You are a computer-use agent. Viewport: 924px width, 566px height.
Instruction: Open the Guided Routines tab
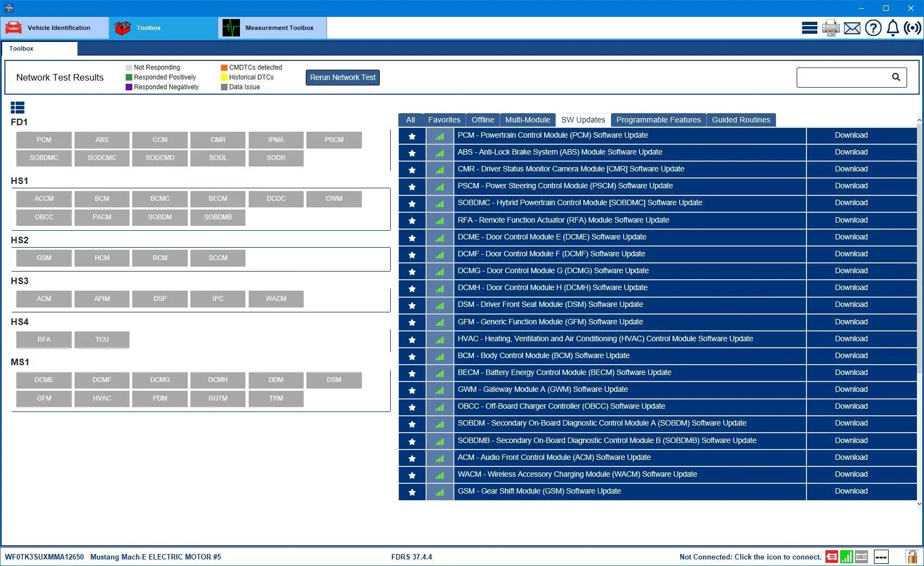(x=741, y=120)
